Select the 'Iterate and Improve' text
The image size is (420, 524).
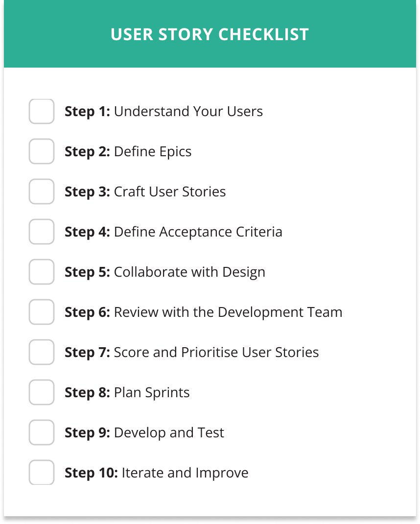tap(185, 473)
